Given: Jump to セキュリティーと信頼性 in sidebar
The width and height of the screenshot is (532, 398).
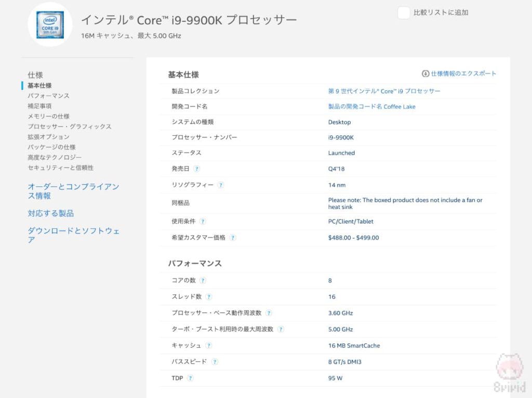Looking at the screenshot, I should [x=60, y=168].
